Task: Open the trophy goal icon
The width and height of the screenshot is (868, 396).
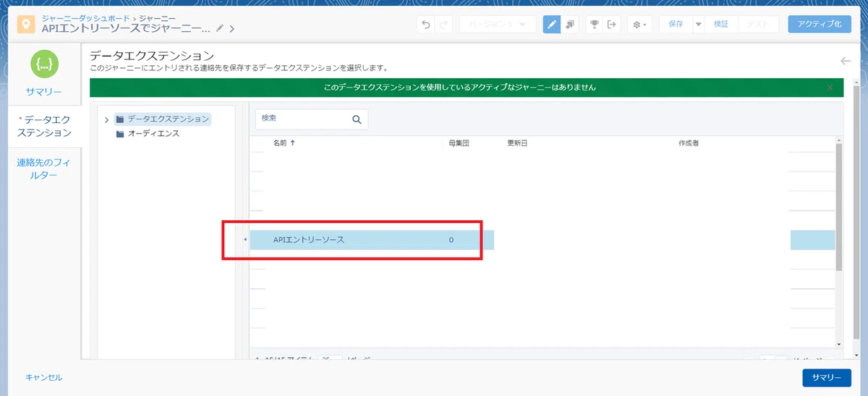Action: coord(594,25)
